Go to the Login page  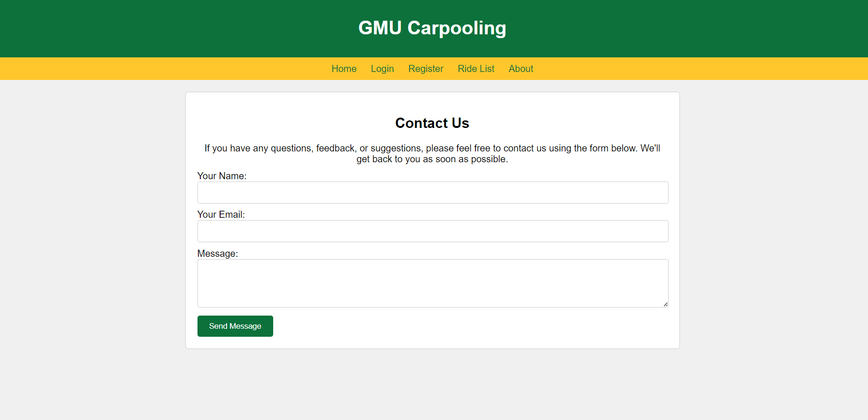coord(382,69)
